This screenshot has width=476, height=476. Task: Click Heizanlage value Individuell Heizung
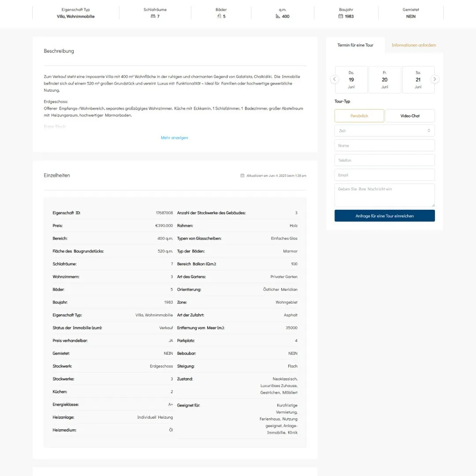pos(155,417)
